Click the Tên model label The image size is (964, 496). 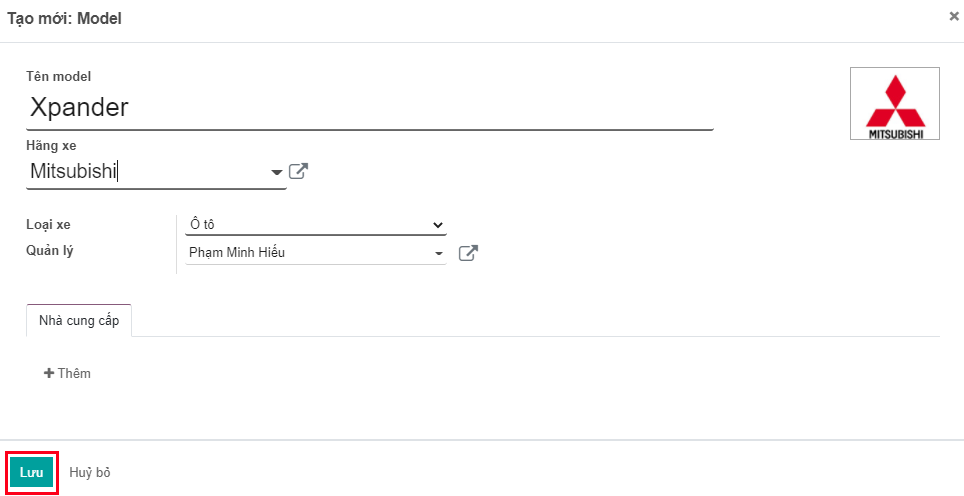click(58, 76)
